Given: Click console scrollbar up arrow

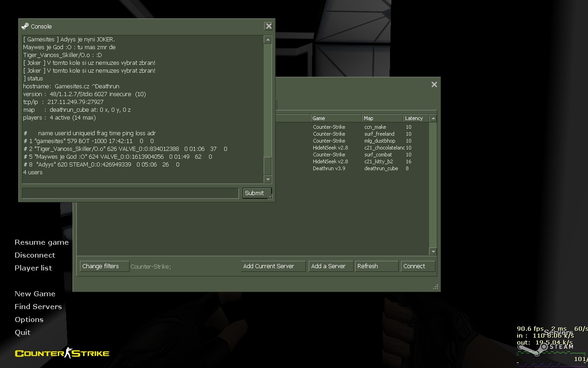Looking at the screenshot, I should [268, 40].
